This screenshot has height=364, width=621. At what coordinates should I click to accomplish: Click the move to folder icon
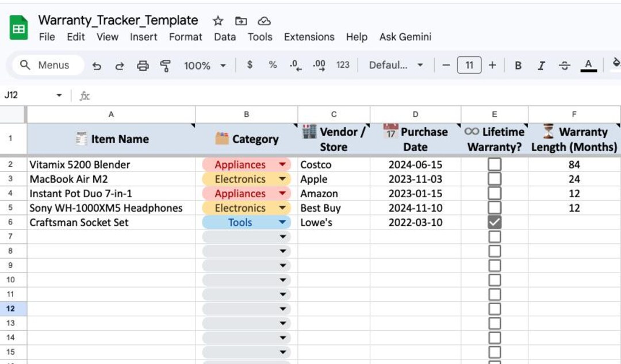click(241, 21)
